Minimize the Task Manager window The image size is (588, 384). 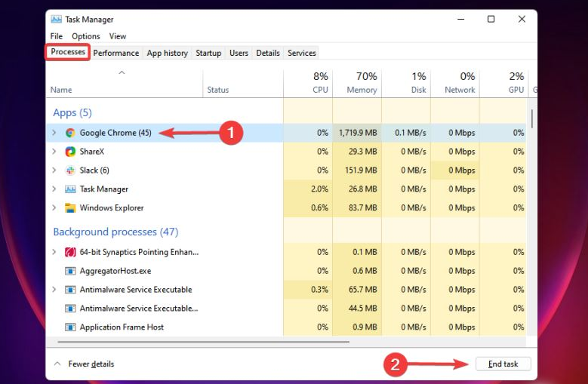461,19
